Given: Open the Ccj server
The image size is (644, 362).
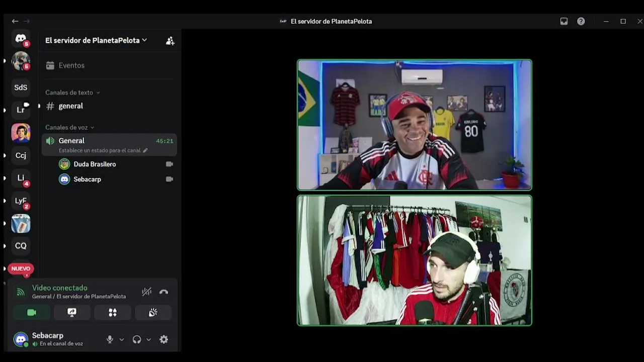Looking at the screenshot, I should point(21,155).
